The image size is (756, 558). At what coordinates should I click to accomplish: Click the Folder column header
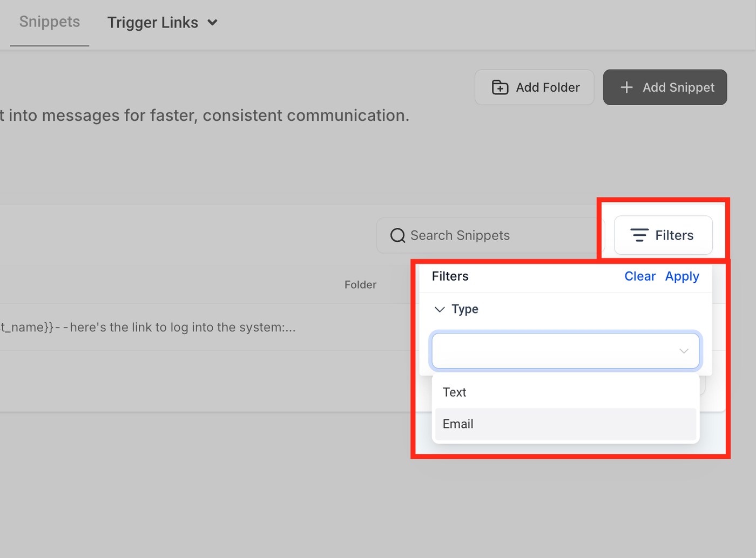360,285
